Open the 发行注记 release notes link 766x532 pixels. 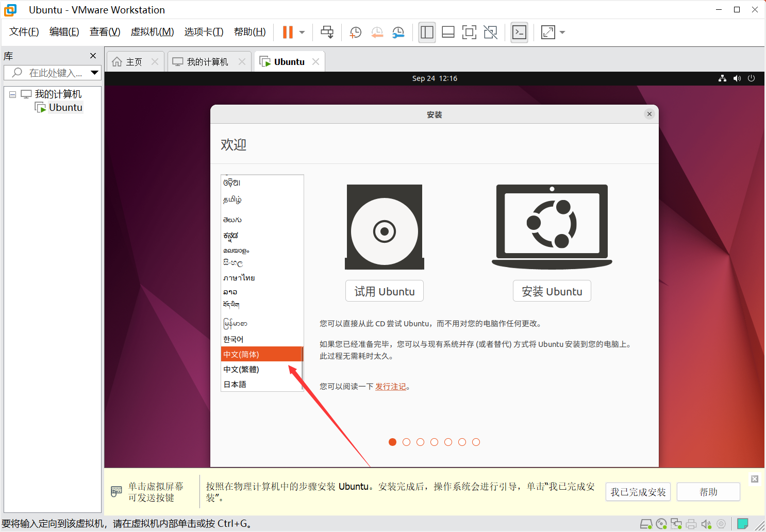coord(391,387)
